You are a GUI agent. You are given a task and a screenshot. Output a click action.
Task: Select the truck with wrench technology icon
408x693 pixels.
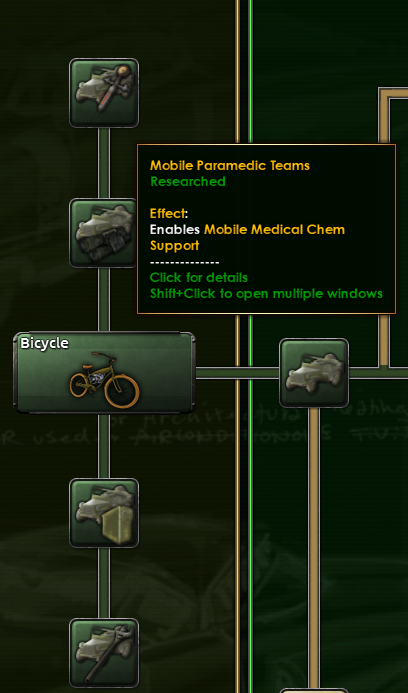[104, 653]
